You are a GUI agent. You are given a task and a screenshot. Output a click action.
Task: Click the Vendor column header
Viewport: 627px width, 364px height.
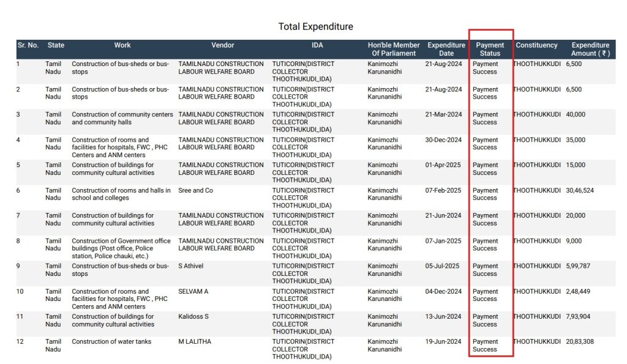[223, 45]
